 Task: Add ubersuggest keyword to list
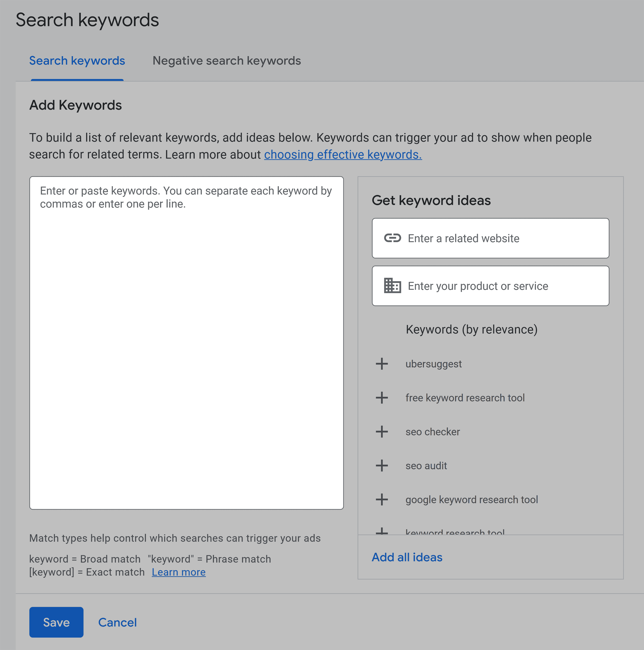(x=382, y=364)
